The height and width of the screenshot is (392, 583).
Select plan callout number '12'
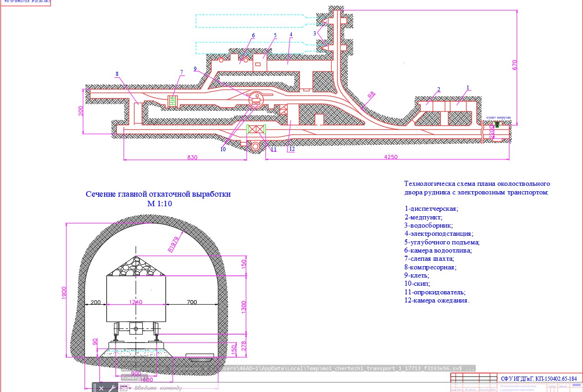tap(292, 149)
